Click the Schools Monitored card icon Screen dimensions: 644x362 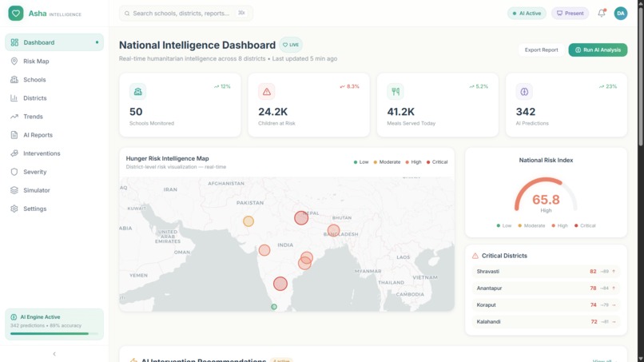[137, 91]
